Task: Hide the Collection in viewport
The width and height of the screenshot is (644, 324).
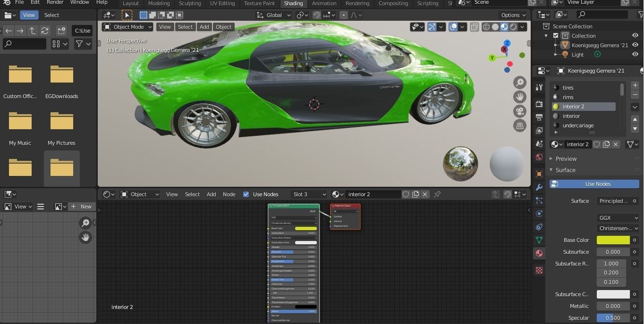Action: 636,36
